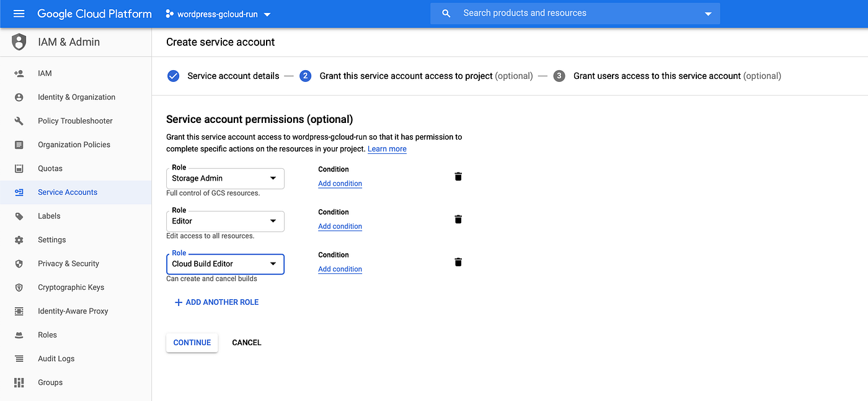The image size is (868, 401).
Task: Select step 3 circle indicator
Action: (559, 76)
